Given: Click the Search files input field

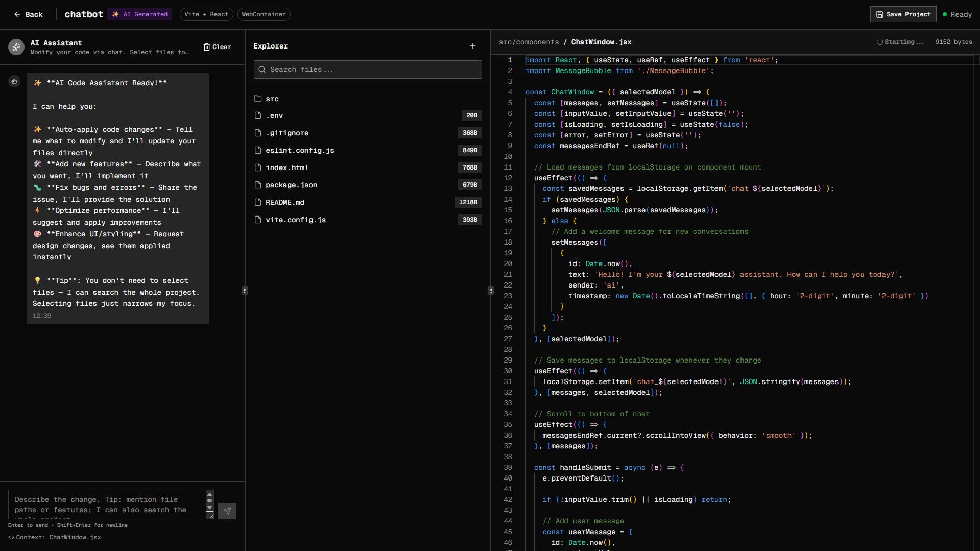Looking at the screenshot, I should 368,69.
